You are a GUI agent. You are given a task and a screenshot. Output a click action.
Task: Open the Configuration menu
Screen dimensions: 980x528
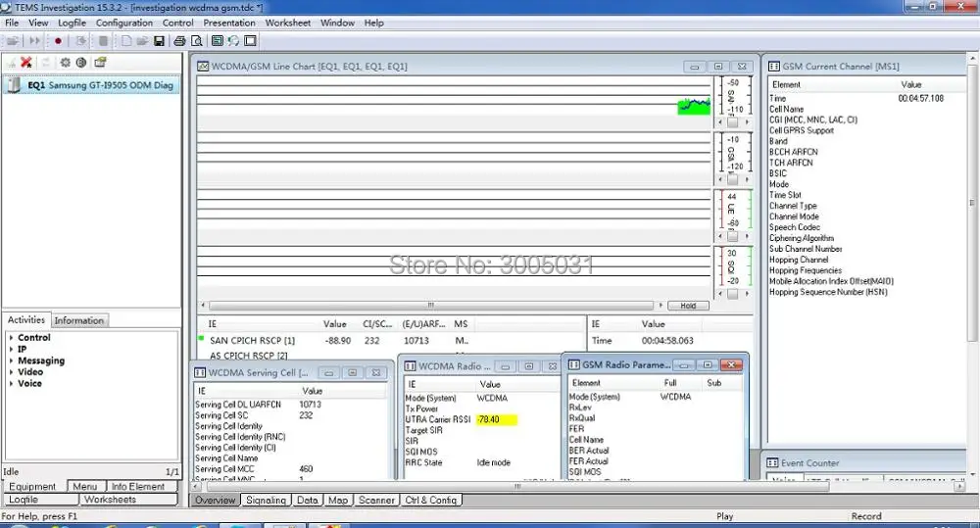point(123,23)
